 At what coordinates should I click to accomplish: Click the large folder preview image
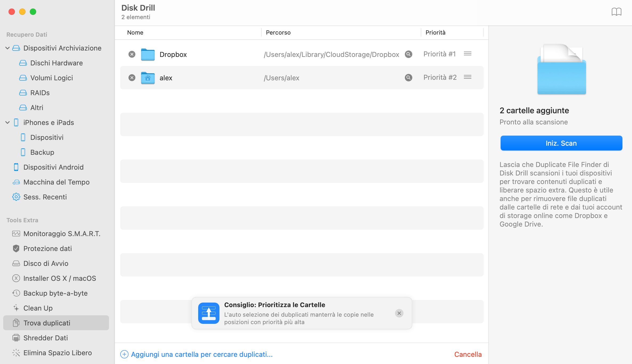pyautogui.click(x=562, y=69)
